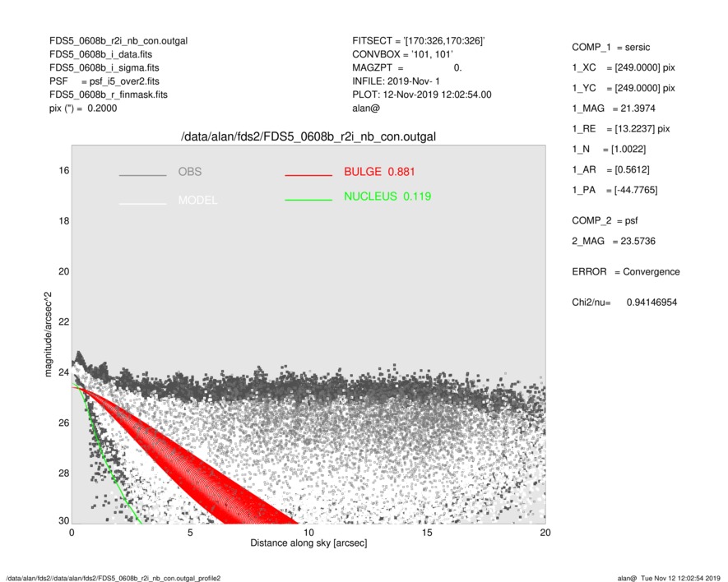728x582 pixels.
Task: Click the green NUCLEUS legend line
Action: coord(308,200)
